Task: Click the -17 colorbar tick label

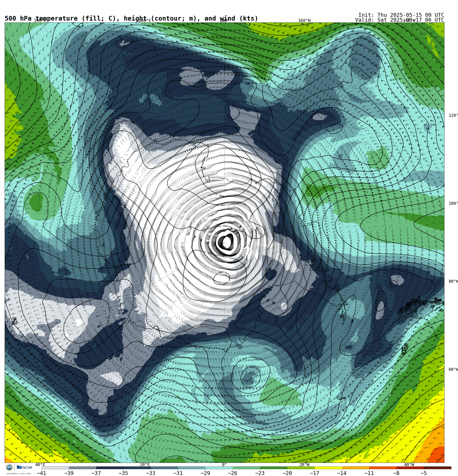Action: [x=314, y=473]
